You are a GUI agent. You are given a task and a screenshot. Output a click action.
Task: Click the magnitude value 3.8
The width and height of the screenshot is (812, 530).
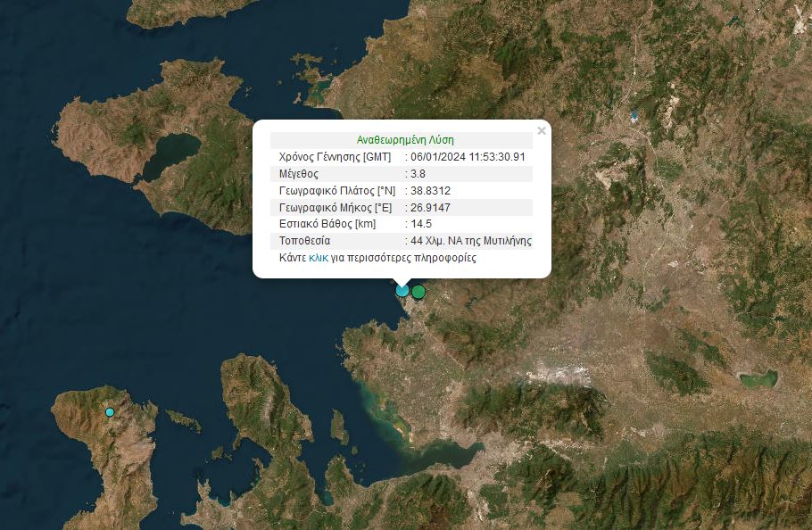(418, 174)
